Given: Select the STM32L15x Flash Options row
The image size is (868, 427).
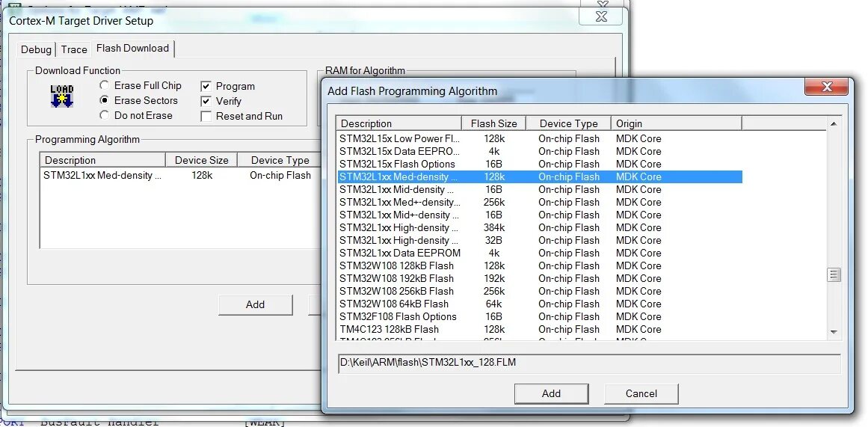Looking at the screenshot, I should pos(540,164).
